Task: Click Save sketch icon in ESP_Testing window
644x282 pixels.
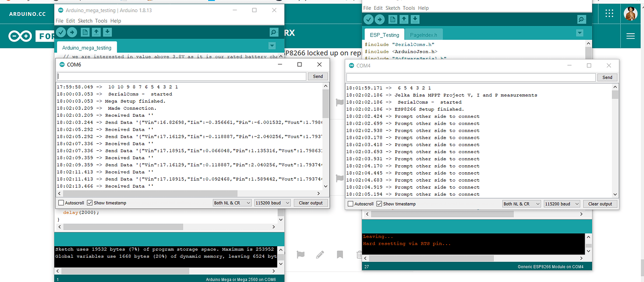Action: pos(415,19)
